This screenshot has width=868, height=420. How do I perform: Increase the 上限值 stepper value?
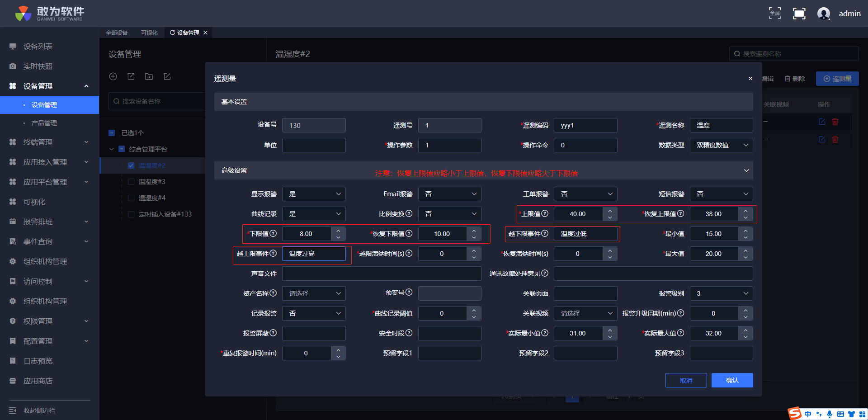point(610,211)
